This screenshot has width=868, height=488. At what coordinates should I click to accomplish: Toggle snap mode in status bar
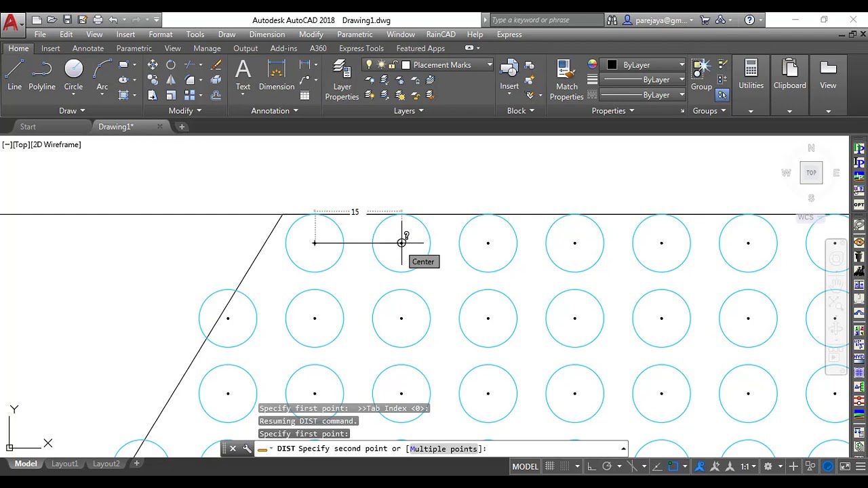[565, 466]
